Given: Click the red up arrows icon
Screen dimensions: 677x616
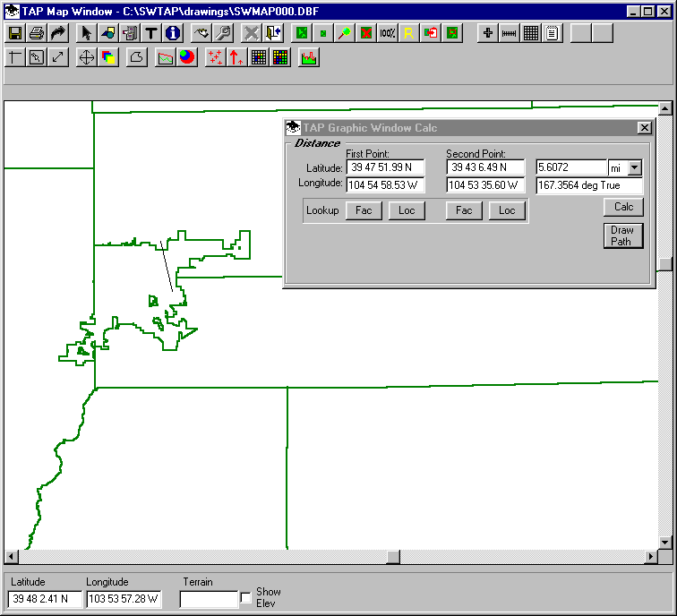Looking at the screenshot, I should pos(237,57).
